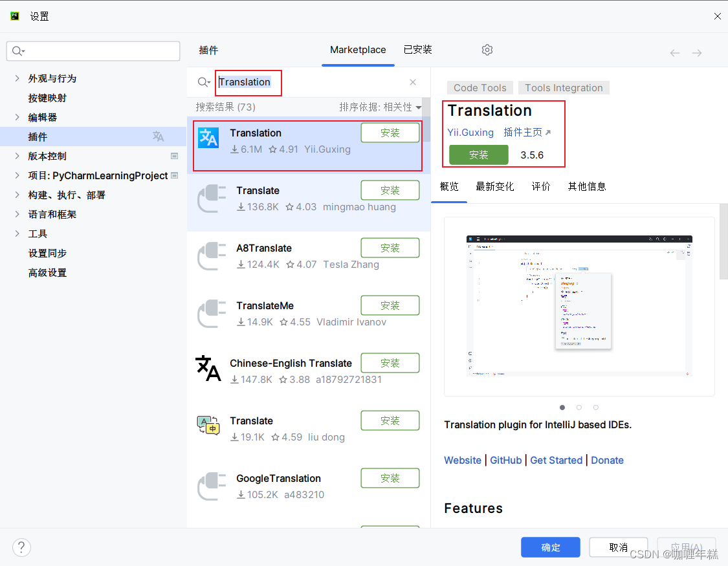The height and width of the screenshot is (566, 728).
Task: Switch to the 已安装 tab
Action: point(418,50)
